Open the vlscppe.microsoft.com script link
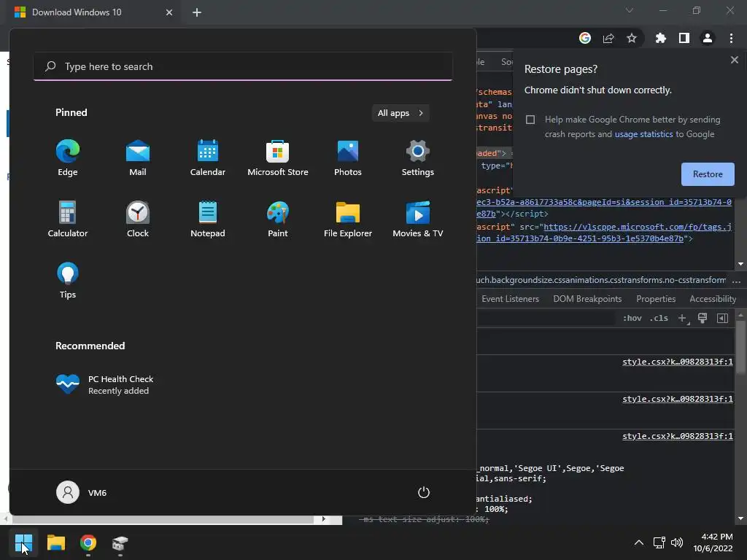The image size is (747, 560). click(x=638, y=227)
